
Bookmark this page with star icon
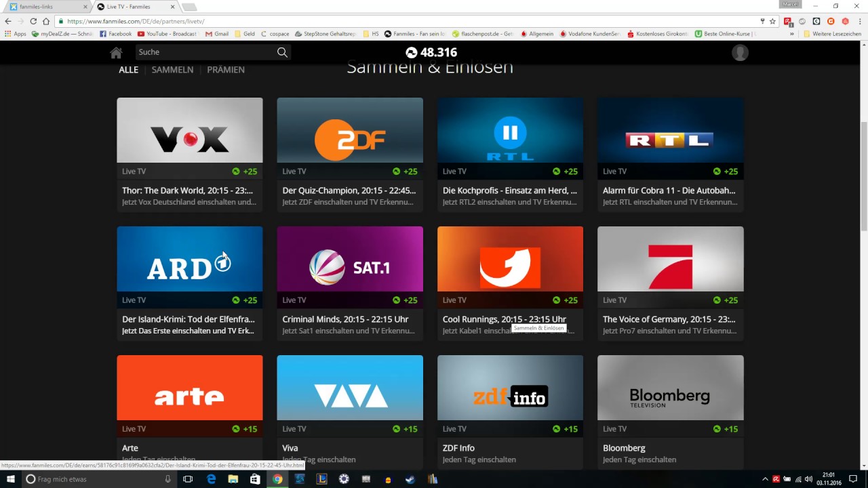coord(772,21)
